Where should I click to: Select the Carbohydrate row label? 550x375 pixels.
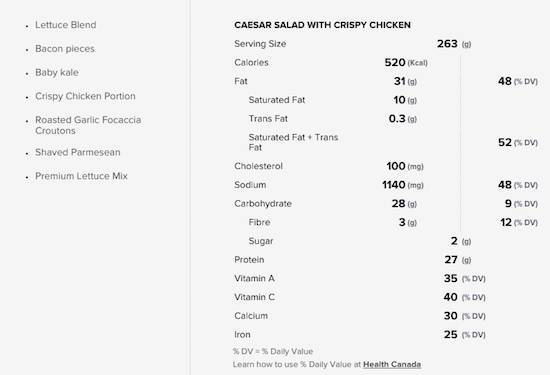tap(263, 203)
